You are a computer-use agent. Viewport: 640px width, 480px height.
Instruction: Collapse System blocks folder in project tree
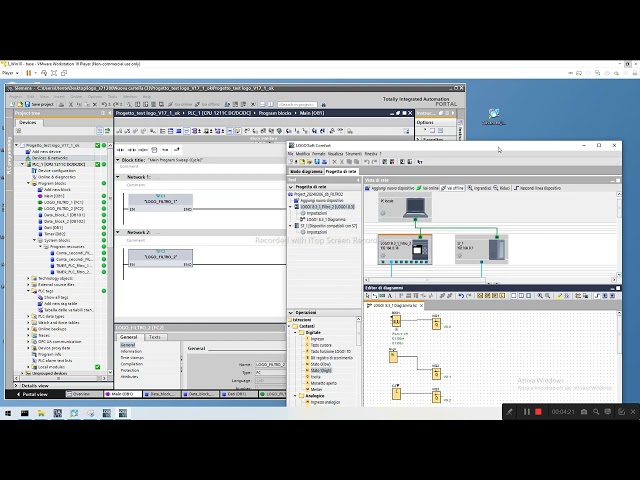(34, 240)
